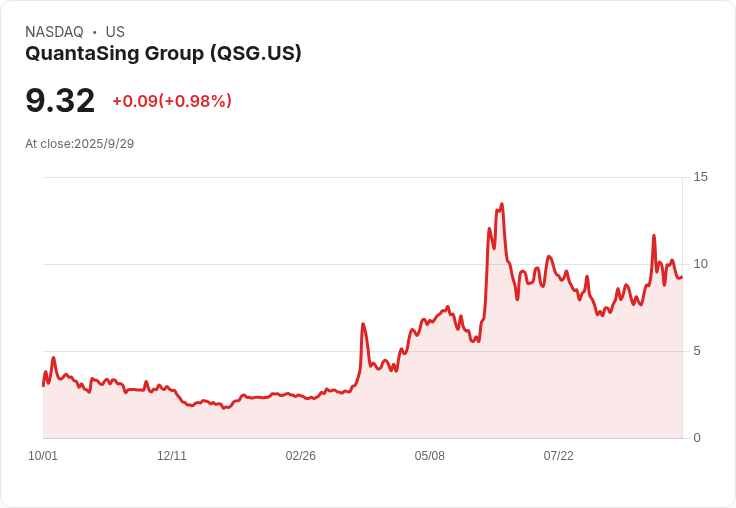This screenshot has height=508, width=736.
Task: Click the 5 y-axis label
Action: [x=697, y=351]
